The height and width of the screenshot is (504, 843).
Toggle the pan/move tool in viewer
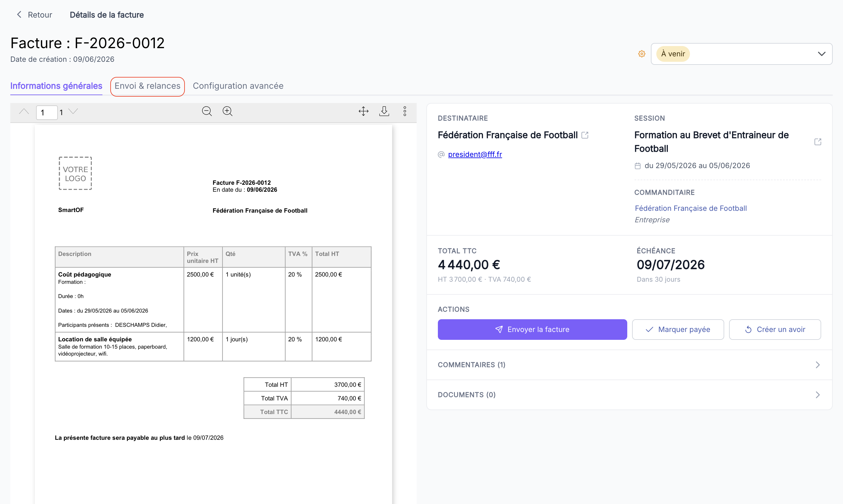[x=364, y=111]
